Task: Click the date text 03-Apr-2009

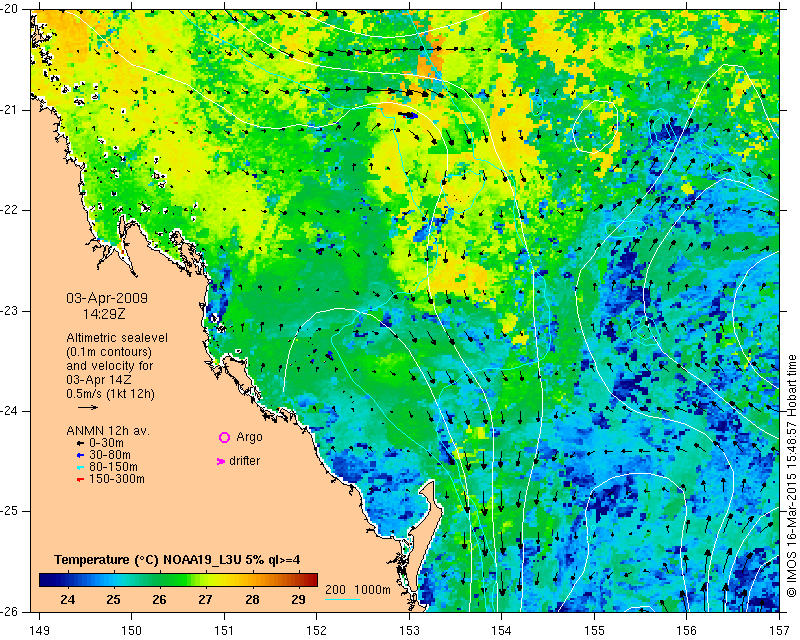Action: pyautogui.click(x=107, y=298)
